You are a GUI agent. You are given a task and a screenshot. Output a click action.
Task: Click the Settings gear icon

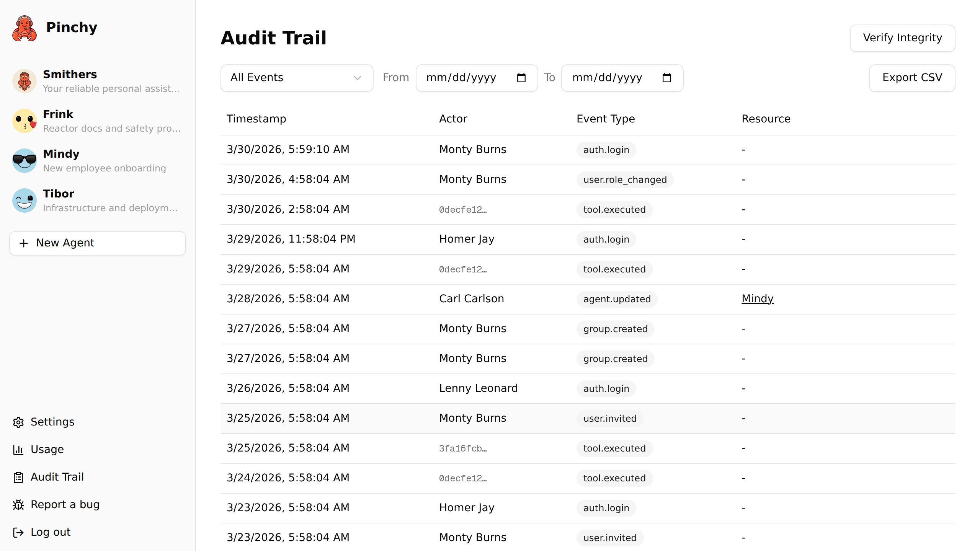[18, 422]
